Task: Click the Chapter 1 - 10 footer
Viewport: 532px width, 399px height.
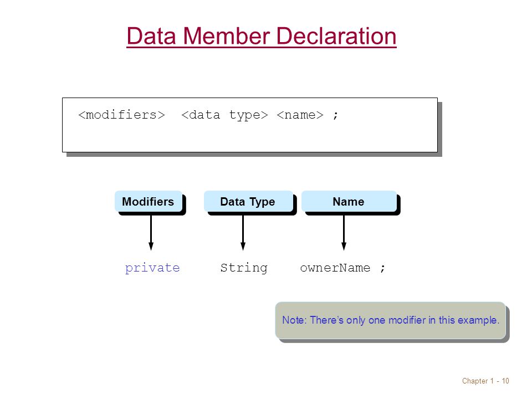Action: 485,381
